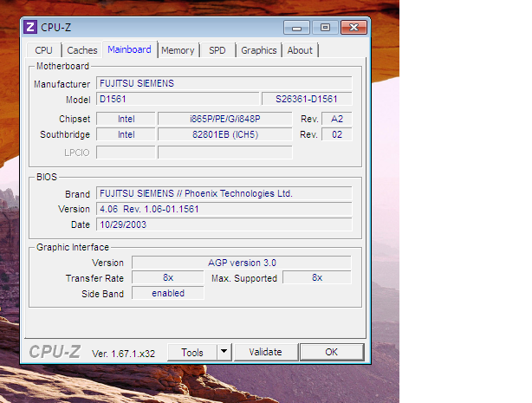Open the Caches tab
The image size is (532, 403).
click(x=82, y=50)
